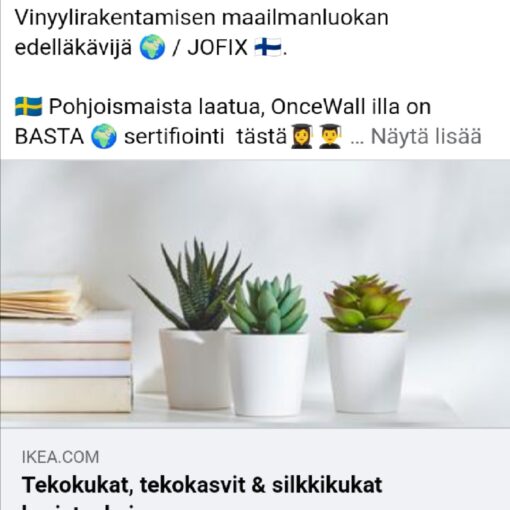This screenshot has height=510, width=510.
Task: Select the teal succulent in middle pot
Action: tap(267, 305)
